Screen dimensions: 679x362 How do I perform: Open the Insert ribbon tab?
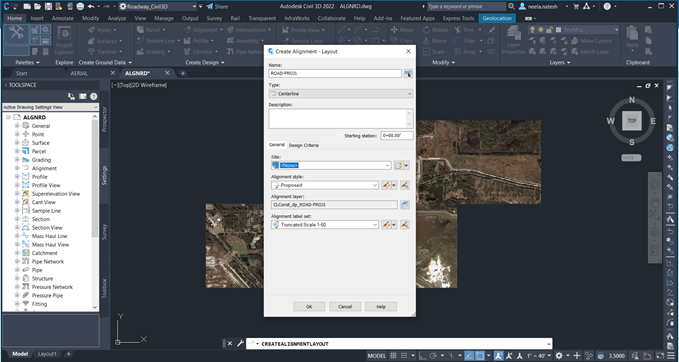[x=37, y=18]
